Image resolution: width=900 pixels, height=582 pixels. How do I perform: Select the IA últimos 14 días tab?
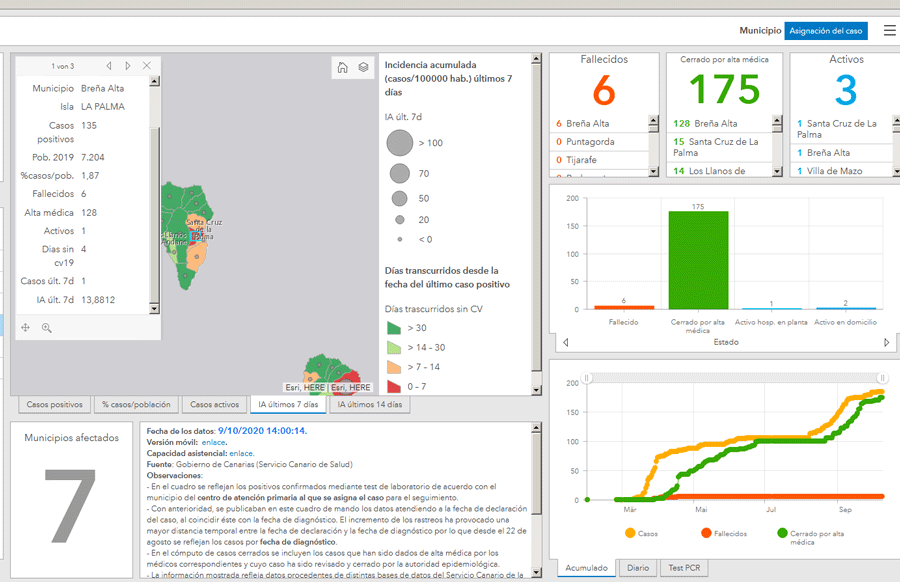(369, 405)
